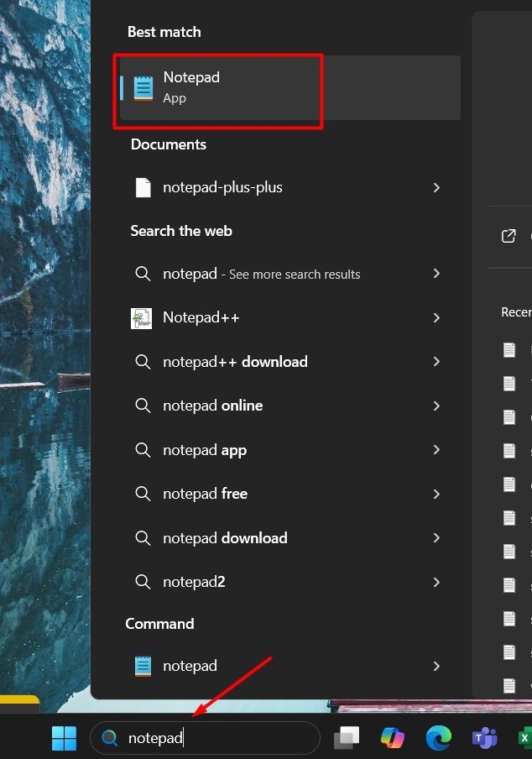Expand the 'notepad download' chevron

[x=436, y=538]
